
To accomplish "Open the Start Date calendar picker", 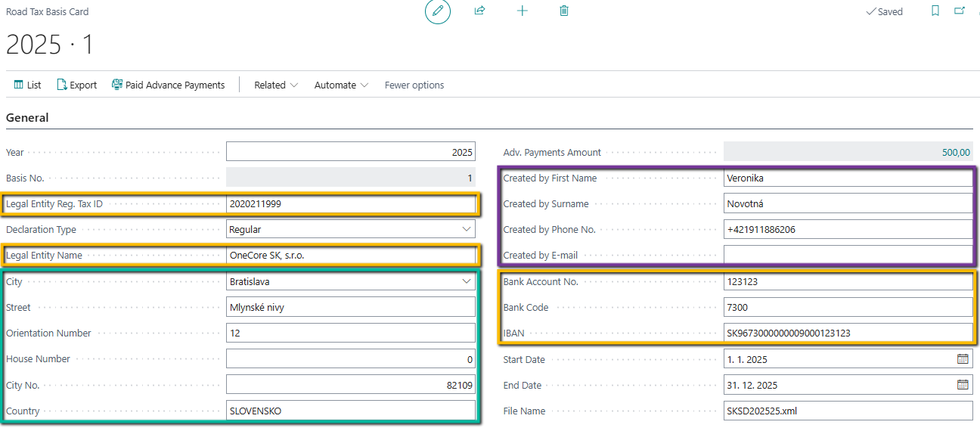I will [963, 359].
